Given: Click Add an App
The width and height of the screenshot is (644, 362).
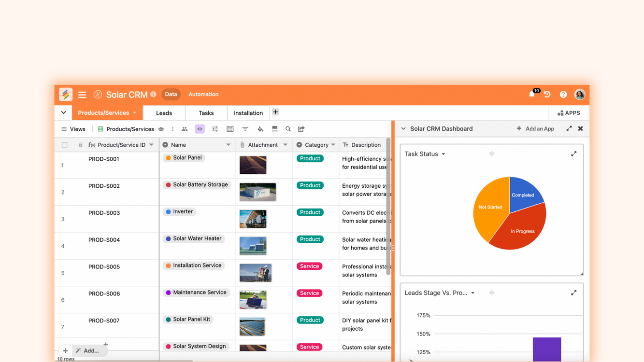Looking at the screenshot, I should (535, 129).
